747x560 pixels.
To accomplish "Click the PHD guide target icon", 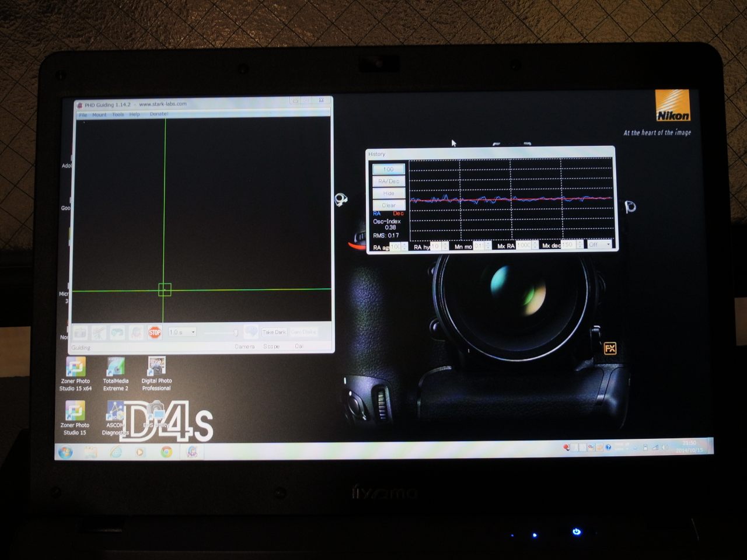I will pyautogui.click(x=136, y=332).
